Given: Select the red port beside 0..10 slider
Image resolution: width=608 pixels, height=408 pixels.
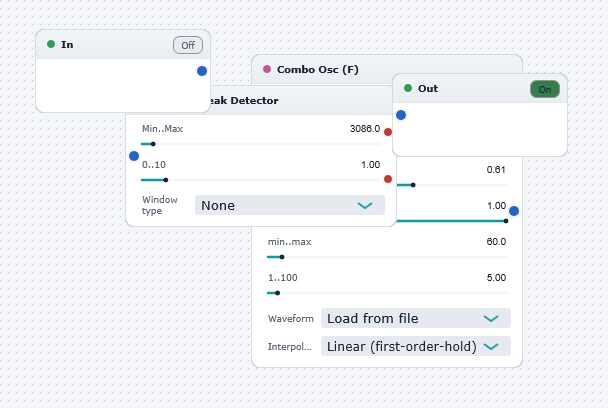Looking at the screenshot, I should tap(388, 179).
